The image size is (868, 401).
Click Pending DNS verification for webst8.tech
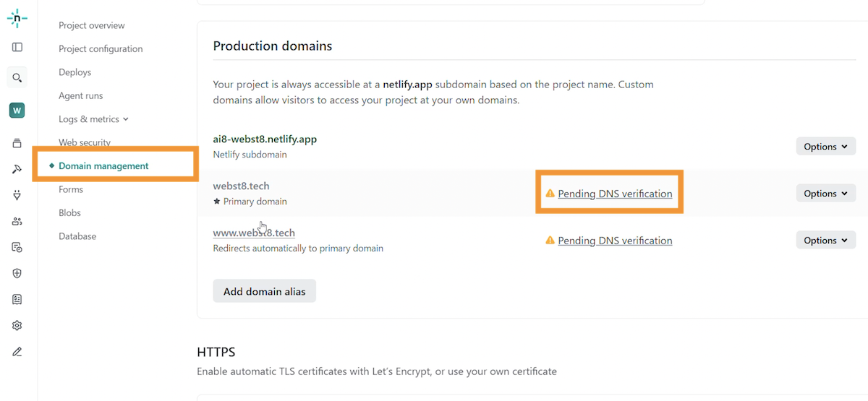click(615, 194)
